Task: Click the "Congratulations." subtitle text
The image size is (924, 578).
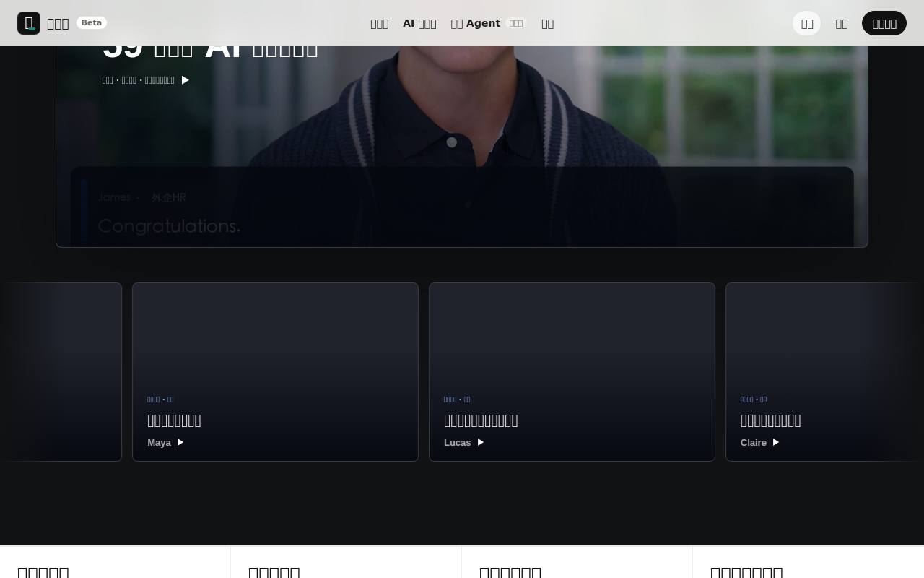Action: [x=169, y=226]
